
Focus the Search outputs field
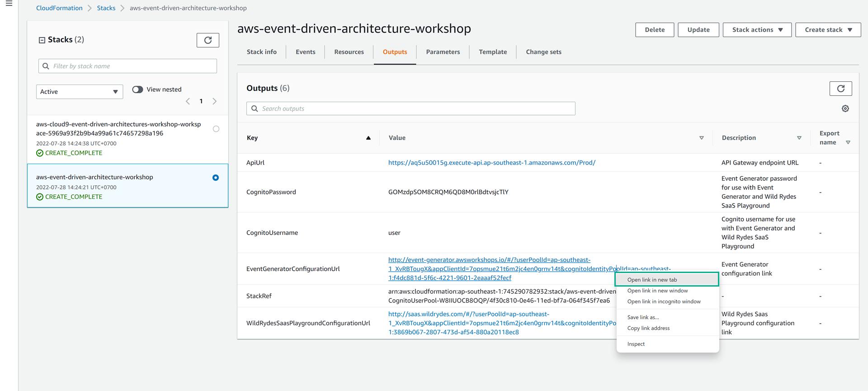[x=410, y=108]
